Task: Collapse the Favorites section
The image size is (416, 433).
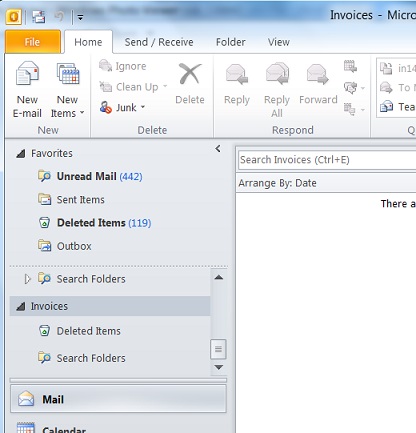Action: (21, 154)
